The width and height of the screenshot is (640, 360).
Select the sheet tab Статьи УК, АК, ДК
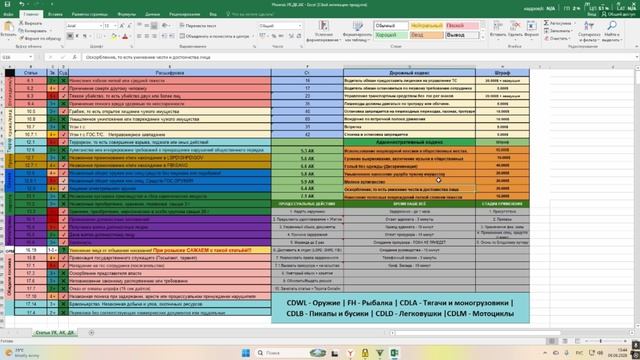(x=55, y=333)
